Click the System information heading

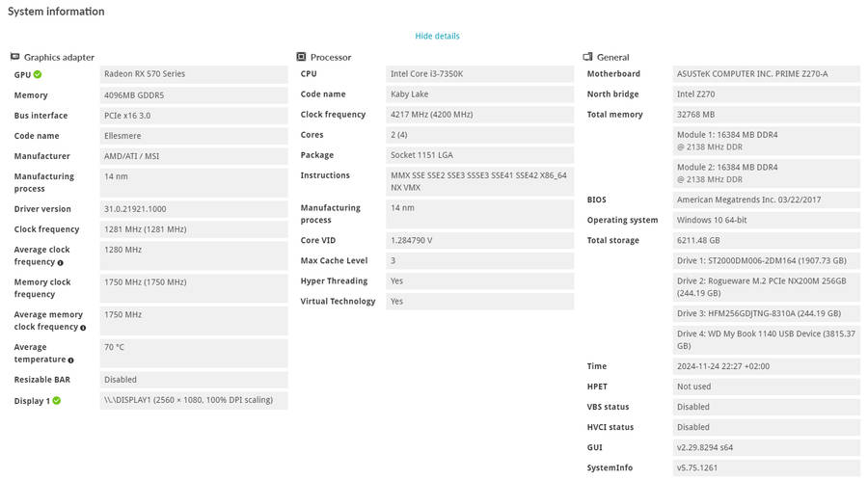(x=56, y=12)
